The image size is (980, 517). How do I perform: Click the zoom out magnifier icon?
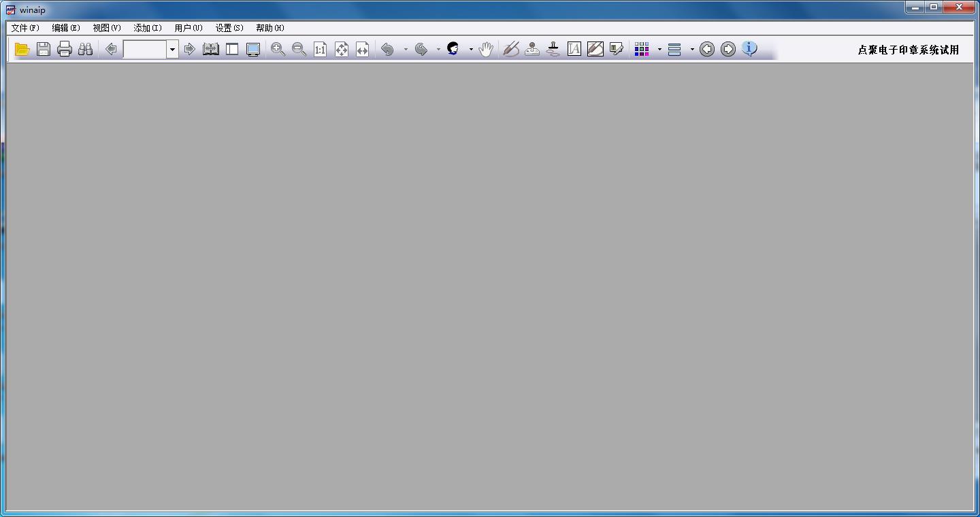[299, 49]
